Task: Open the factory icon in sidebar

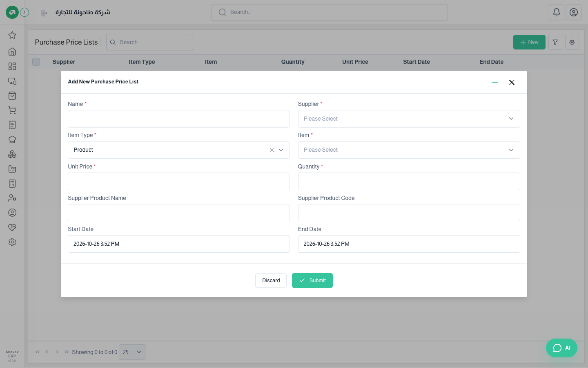Action: point(12,169)
